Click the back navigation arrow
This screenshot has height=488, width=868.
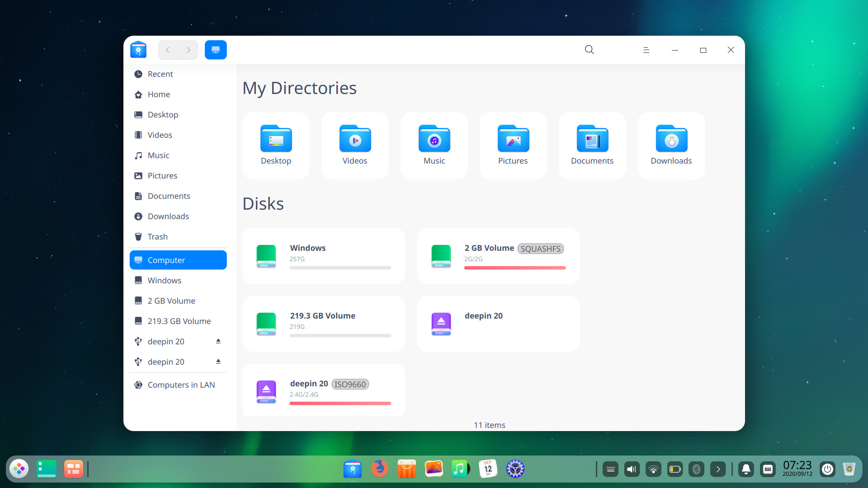tap(168, 50)
